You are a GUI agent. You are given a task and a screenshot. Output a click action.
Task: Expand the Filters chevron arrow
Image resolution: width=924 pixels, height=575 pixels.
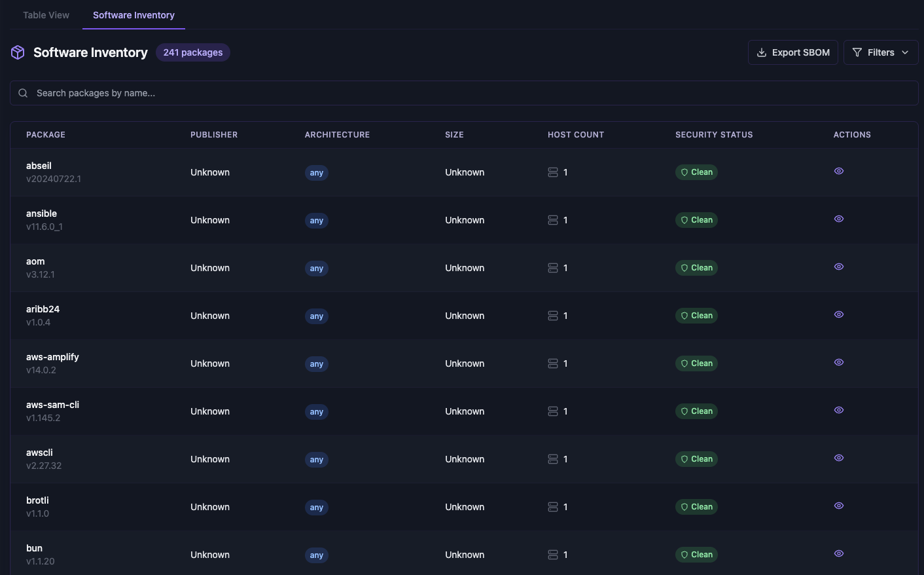pyautogui.click(x=905, y=52)
